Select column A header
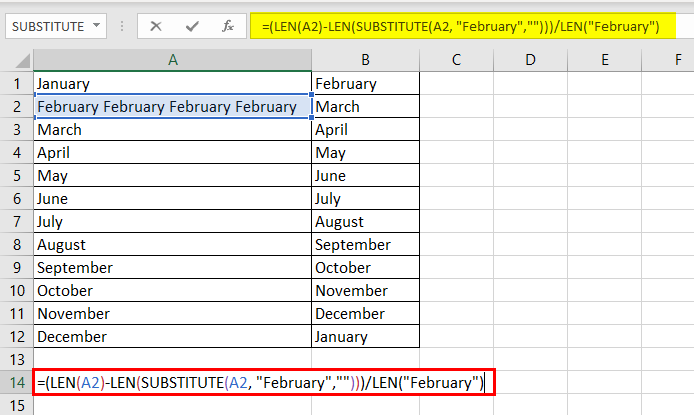 point(173,60)
